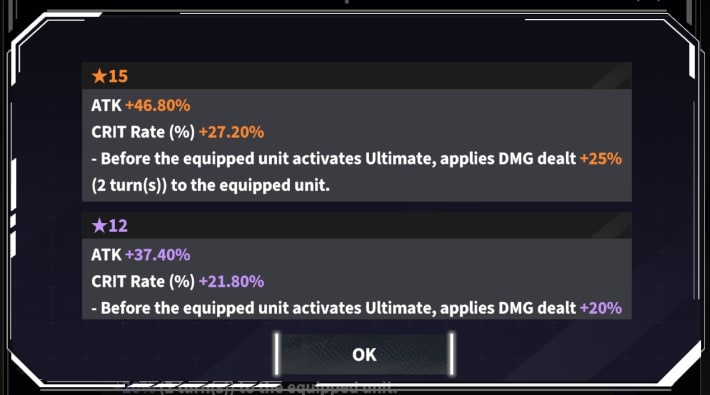The image size is (710, 395).
Task: Click the vertical scrollbar on the dialog's right edge
Action: [694, 199]
